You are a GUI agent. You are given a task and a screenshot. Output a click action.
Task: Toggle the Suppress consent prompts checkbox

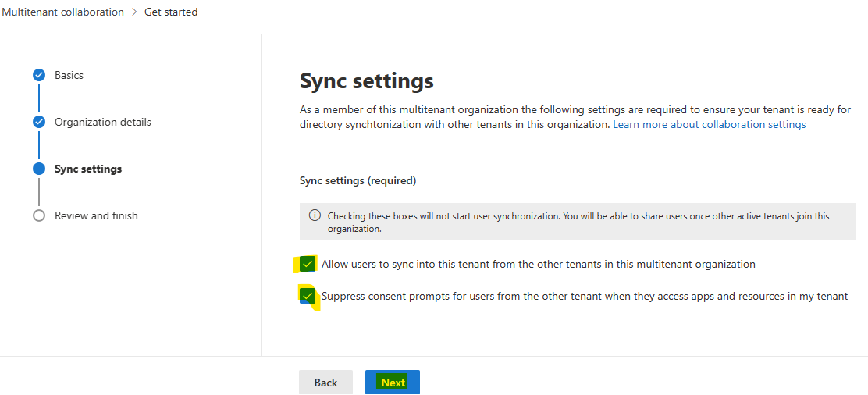point(308,296)
